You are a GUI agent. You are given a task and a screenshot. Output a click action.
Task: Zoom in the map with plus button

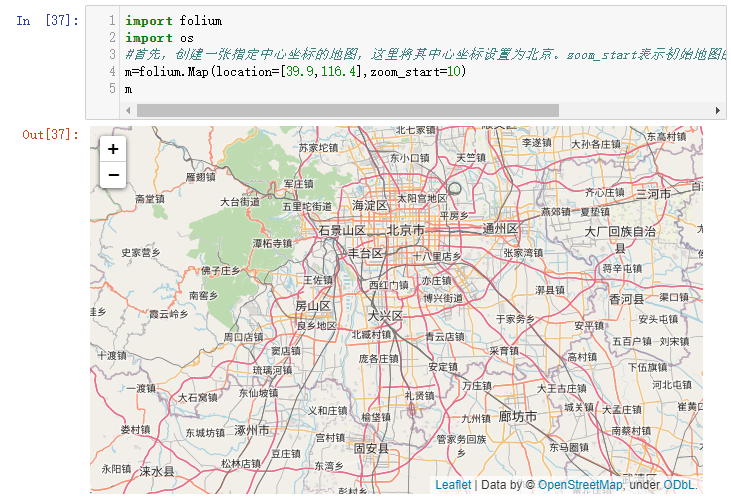point(113,149)
